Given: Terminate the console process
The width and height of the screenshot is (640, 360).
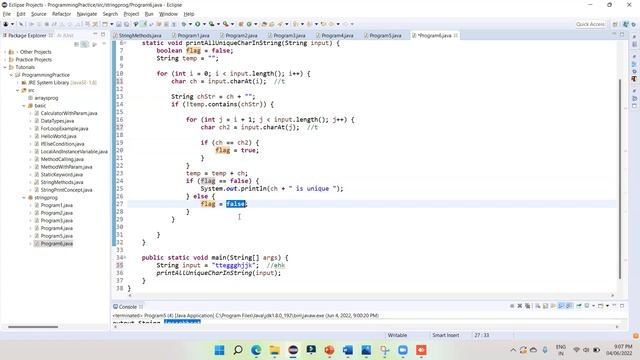Looking at the screenshot, I should [x=512, y=306].
